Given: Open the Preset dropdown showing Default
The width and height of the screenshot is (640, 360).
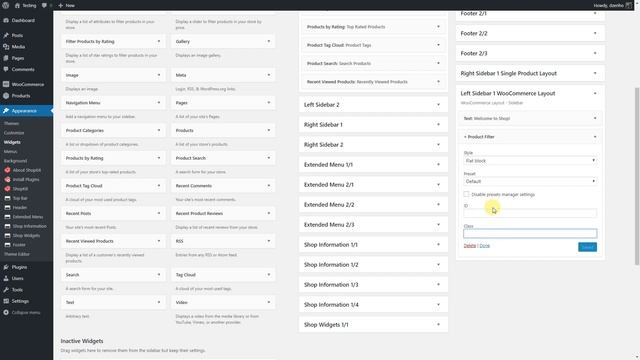Looking at the screenshot, I should click(530, 181).
